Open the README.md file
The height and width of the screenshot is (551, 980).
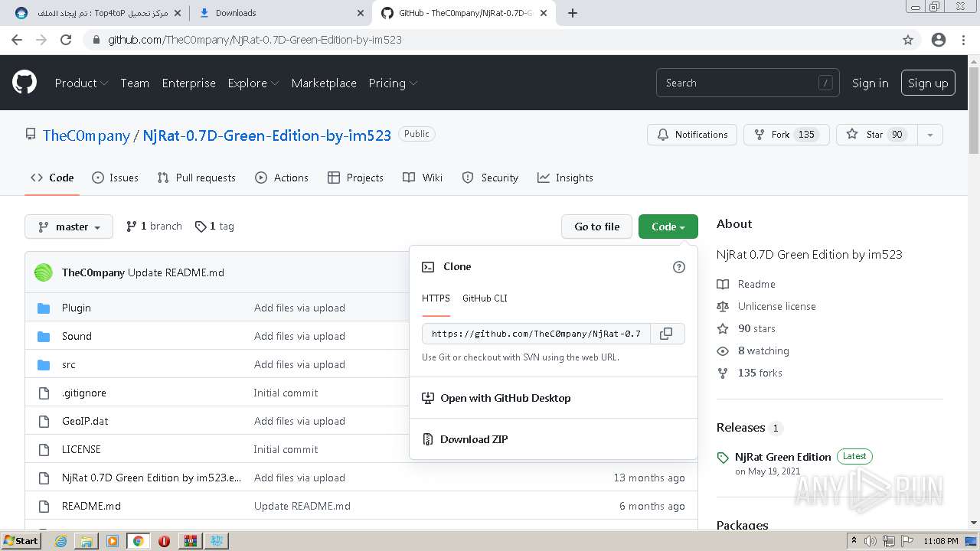point(91,506)
